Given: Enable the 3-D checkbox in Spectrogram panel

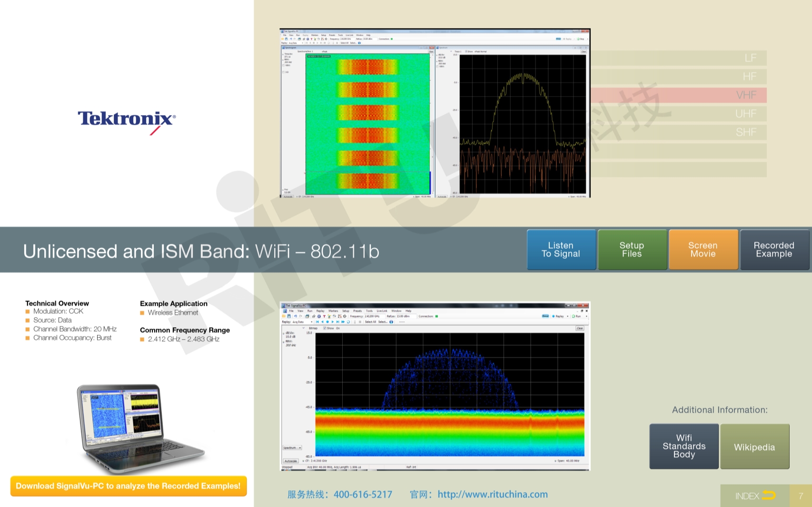Looking at the screenshot, I should coord(284,72).
